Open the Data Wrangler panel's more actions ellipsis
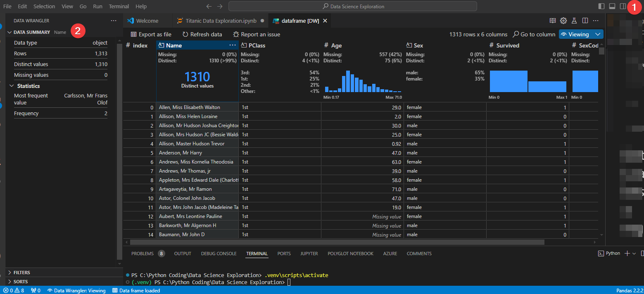The height and width of the screenshot is (294, 644). [x=114, y=20]
